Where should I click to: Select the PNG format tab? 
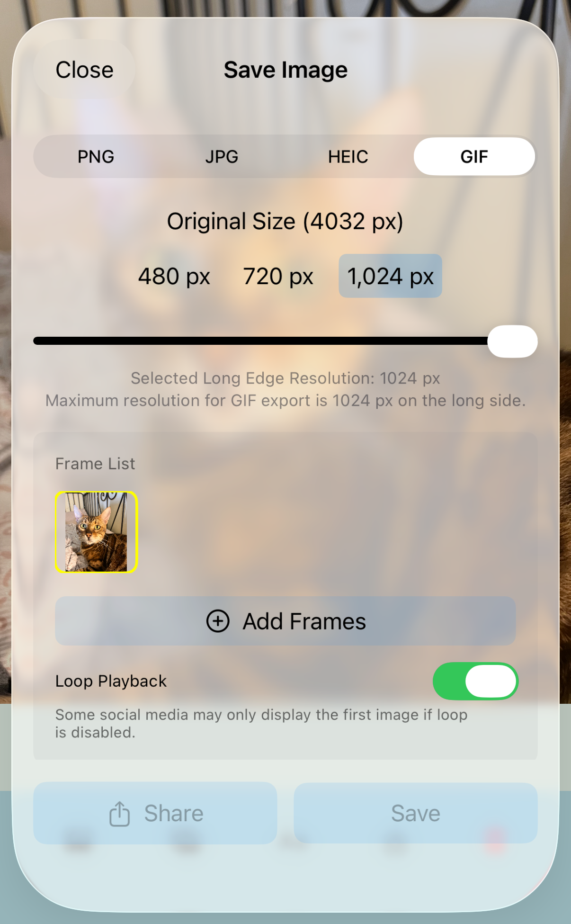coord(96,156)
